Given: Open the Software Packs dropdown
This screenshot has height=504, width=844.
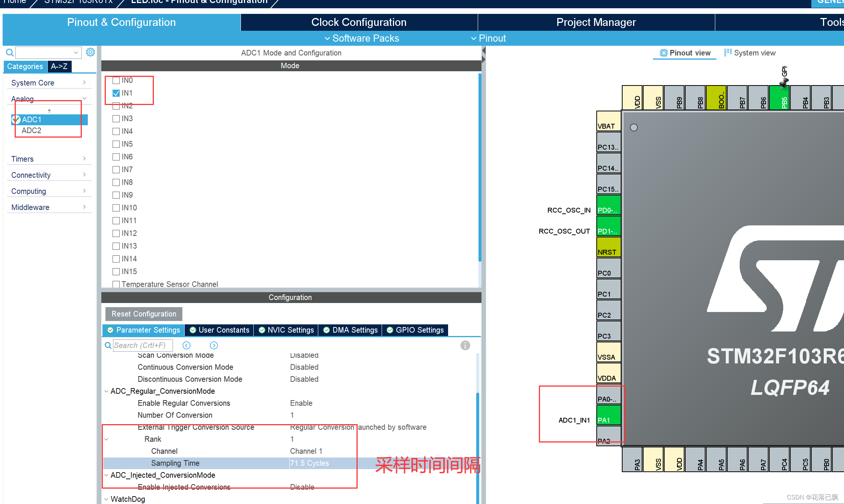Looking at the screenshot, I should [x=362, y=38].
